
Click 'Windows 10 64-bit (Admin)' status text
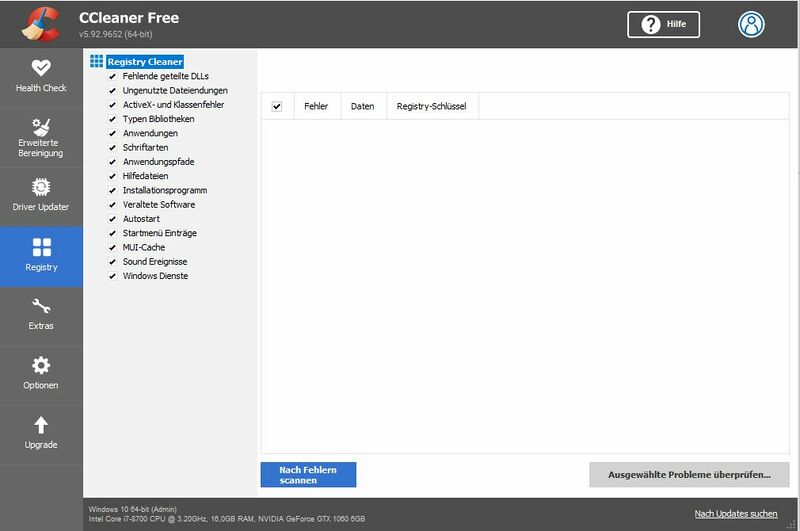point(133,509)
